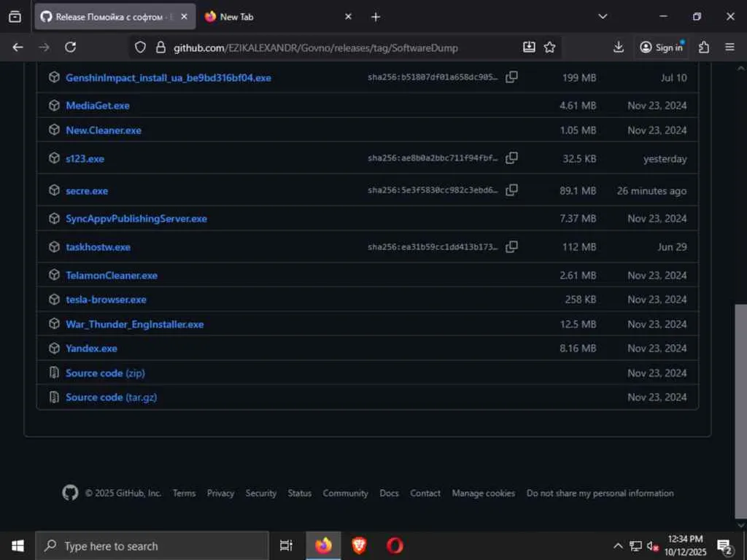The height and width of the screenshot is (560, 747).
Task: Bookmark this page with the star
Action: [550, 47]
